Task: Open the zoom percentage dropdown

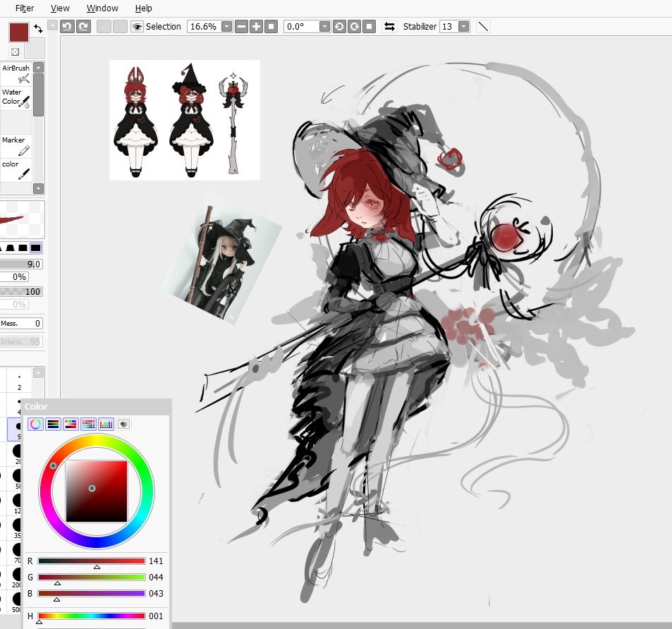Action: click(227, 27)
